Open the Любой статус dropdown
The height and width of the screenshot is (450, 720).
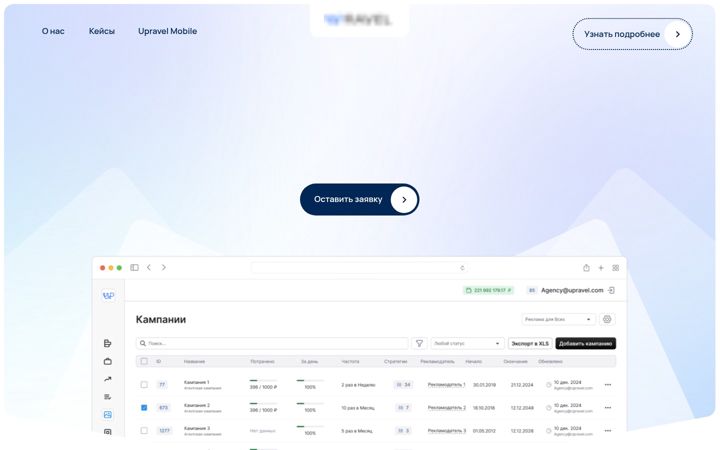[x=467, y=343]
